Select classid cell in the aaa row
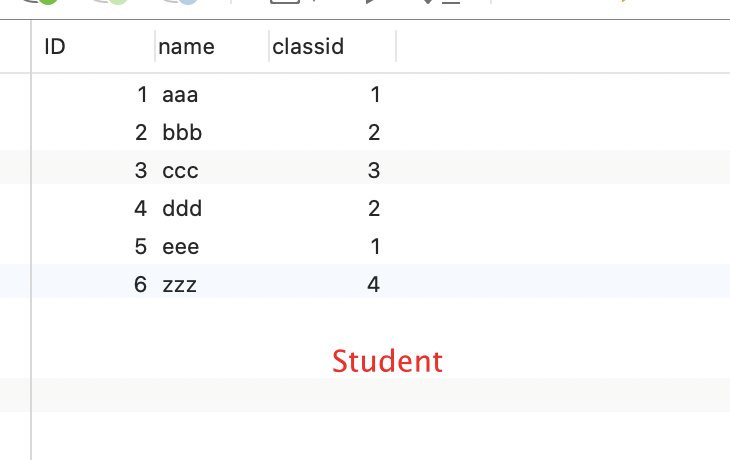730x460 pixels. tap(375, 95)
